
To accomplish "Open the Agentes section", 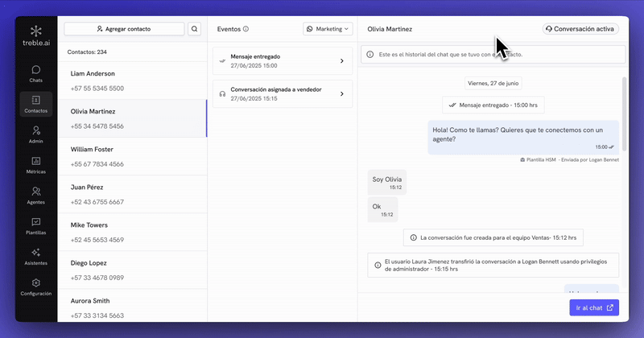I will pos(35,196).
